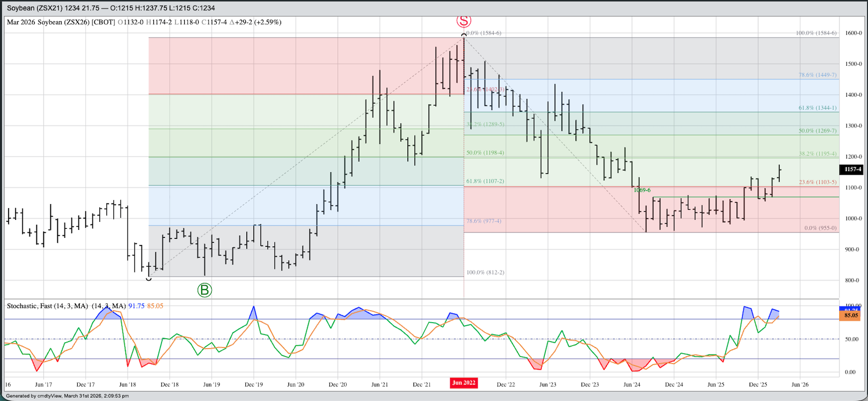Viewport: 868px width, 401px height.
Task: Select the arc marker at the 2018 low
Action: (149, 278)
